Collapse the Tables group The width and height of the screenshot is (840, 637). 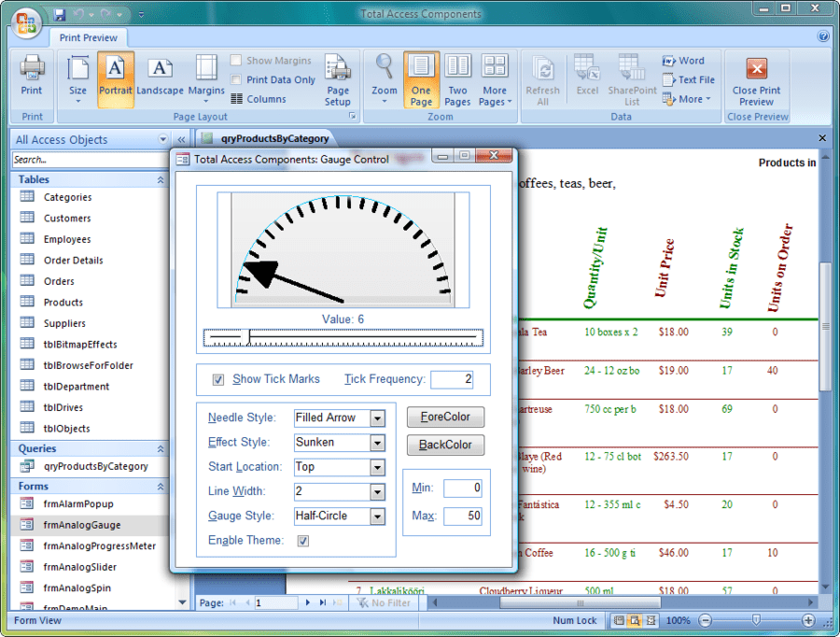pos(160,179)
